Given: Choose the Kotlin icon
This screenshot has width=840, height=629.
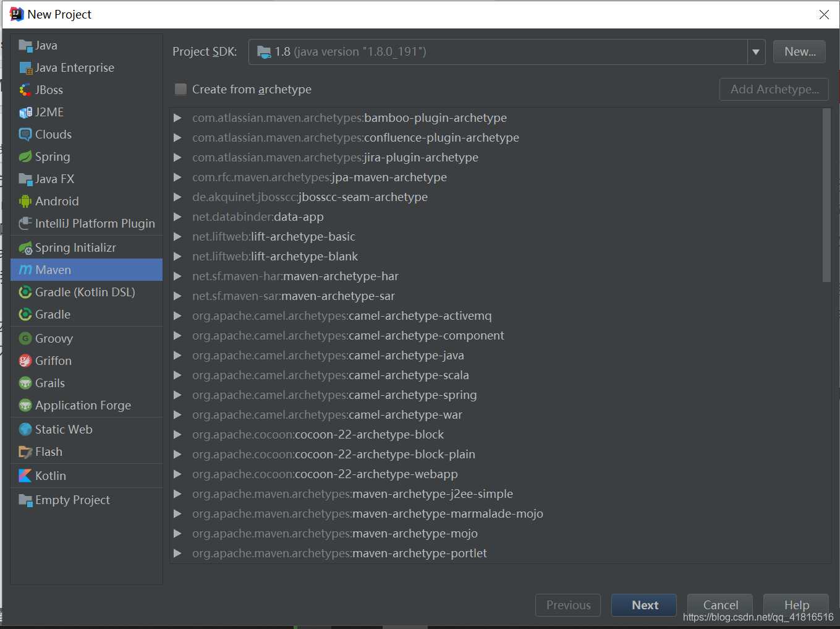Looking at the screenshot, I should pos(25,476).
